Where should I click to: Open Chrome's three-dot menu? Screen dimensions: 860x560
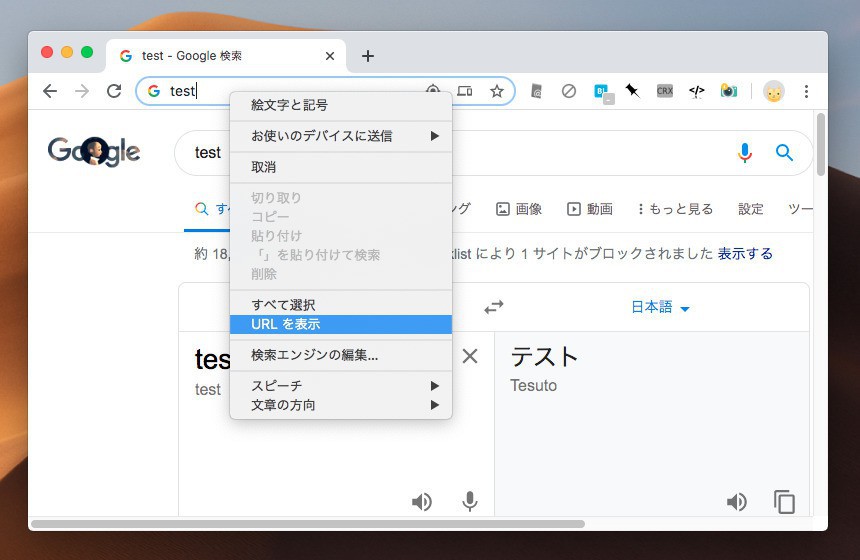coord(806,91)
